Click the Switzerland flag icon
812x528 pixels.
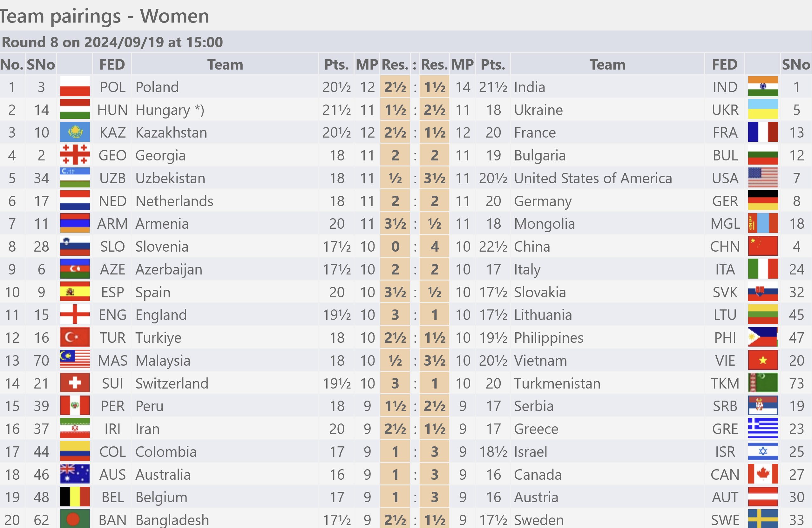pos(75,383)
